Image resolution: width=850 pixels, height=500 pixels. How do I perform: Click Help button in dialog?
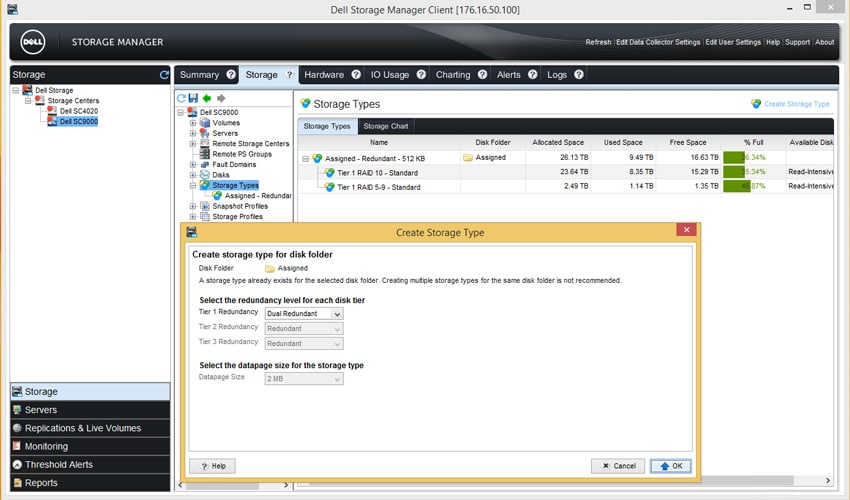click(212, 466)
